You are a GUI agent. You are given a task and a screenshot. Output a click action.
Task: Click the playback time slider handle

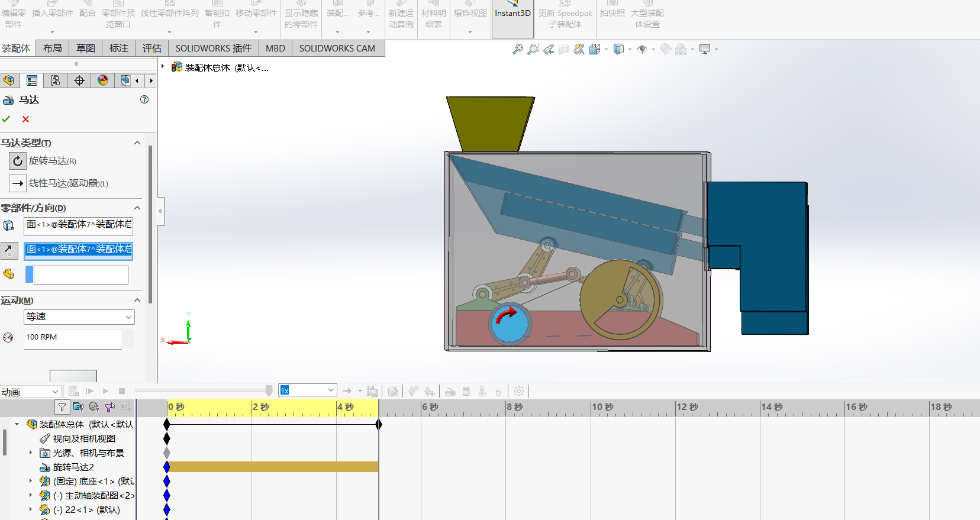(x=269, y=390)
